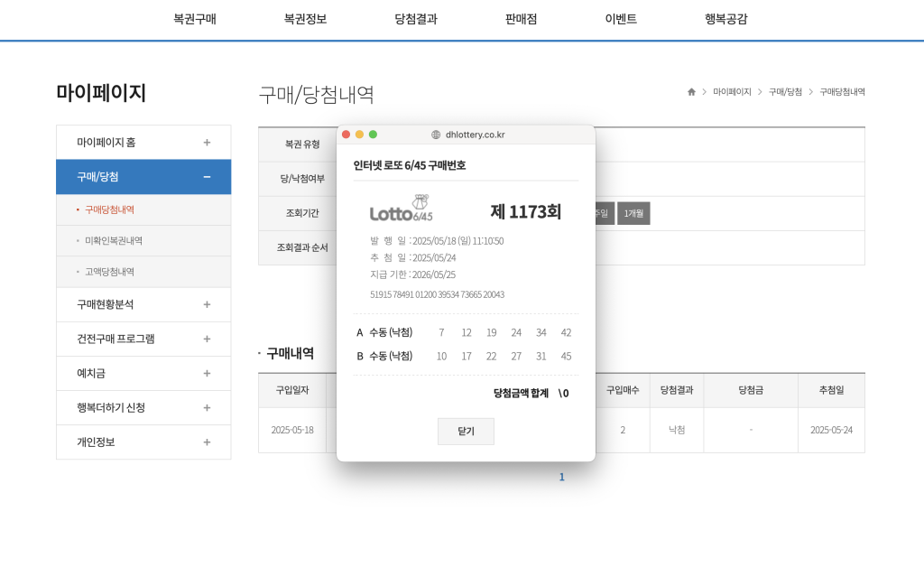
Task: Go to 판매점 in navigation
Action: (x=521, y=19)
